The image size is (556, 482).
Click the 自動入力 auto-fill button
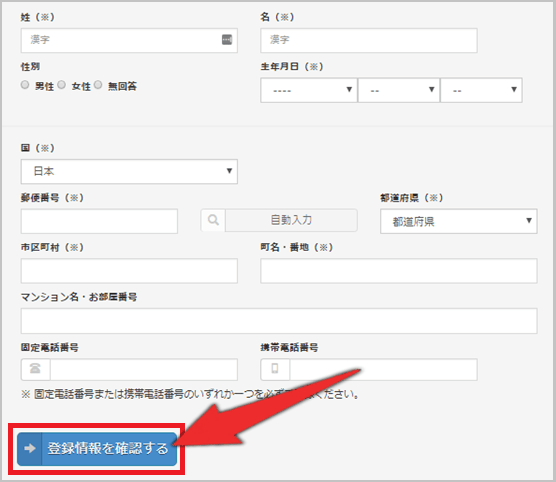291,220
